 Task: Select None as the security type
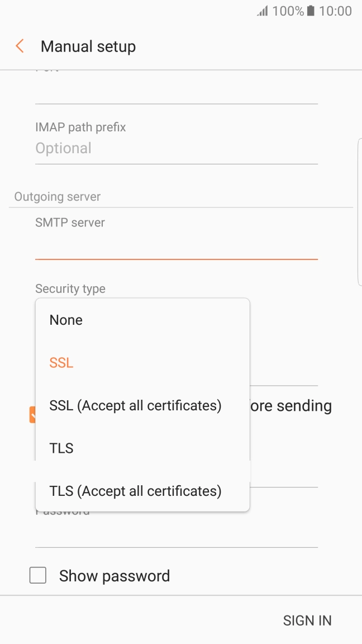[x=65, y=320]
